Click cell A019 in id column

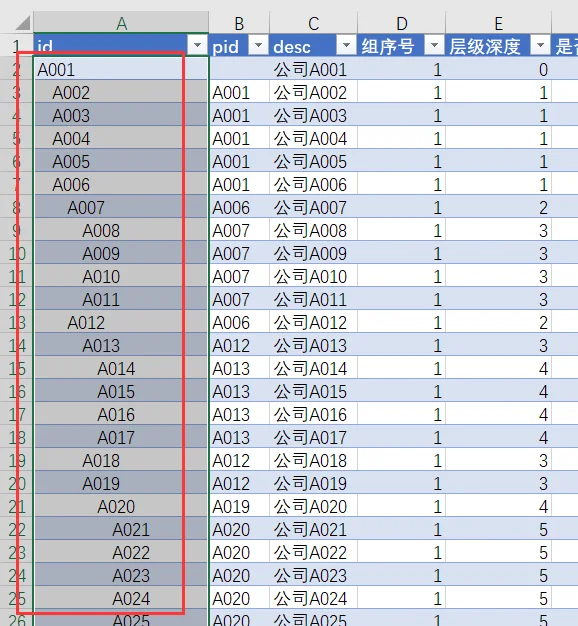(121, 483)
